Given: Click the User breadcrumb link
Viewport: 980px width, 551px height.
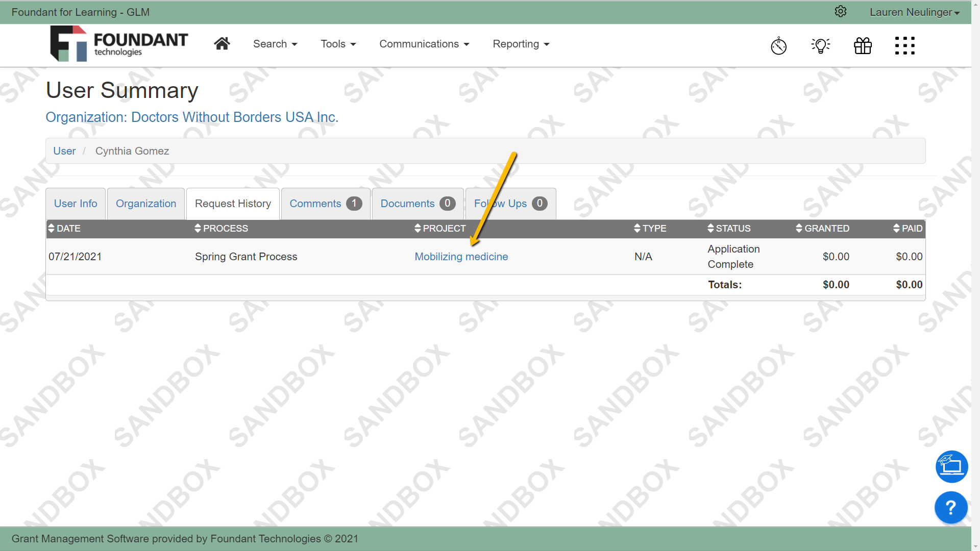Looking at the screenshot, I should 64,151.
